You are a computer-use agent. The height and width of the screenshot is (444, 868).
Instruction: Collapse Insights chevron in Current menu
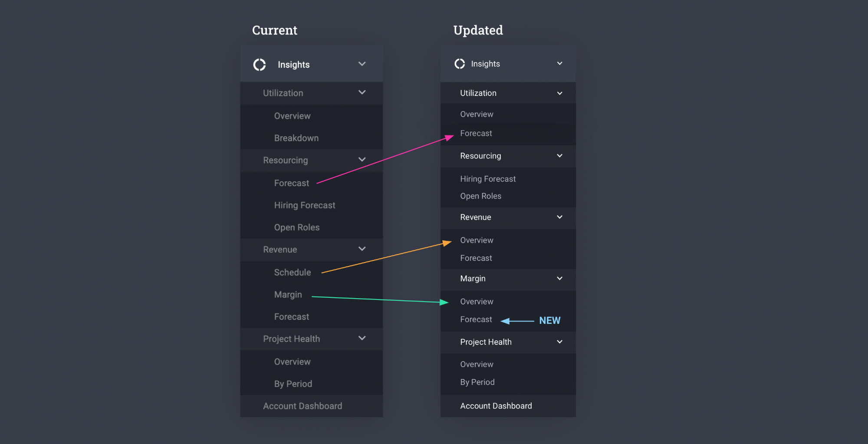362,64
